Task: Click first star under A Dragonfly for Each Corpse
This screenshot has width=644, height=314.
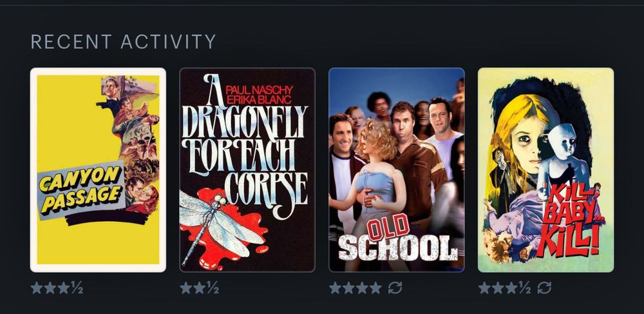Action: coord(186,288)
